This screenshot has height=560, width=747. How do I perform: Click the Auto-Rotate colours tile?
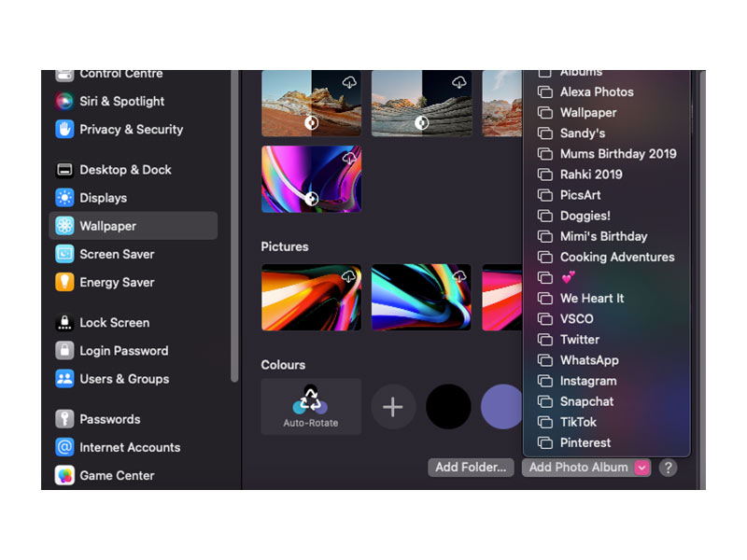tap(311, 407)
